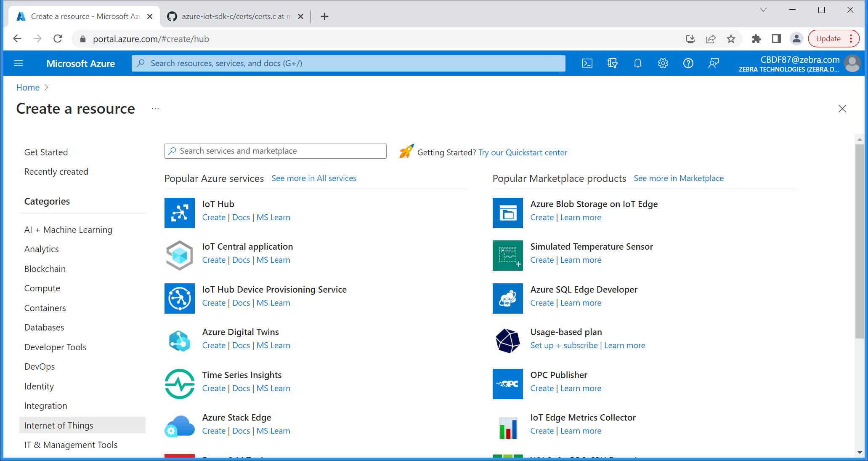Open Try our Quickstart center link
Viewport: 868px width, 461px height.
tap(523, 152)
